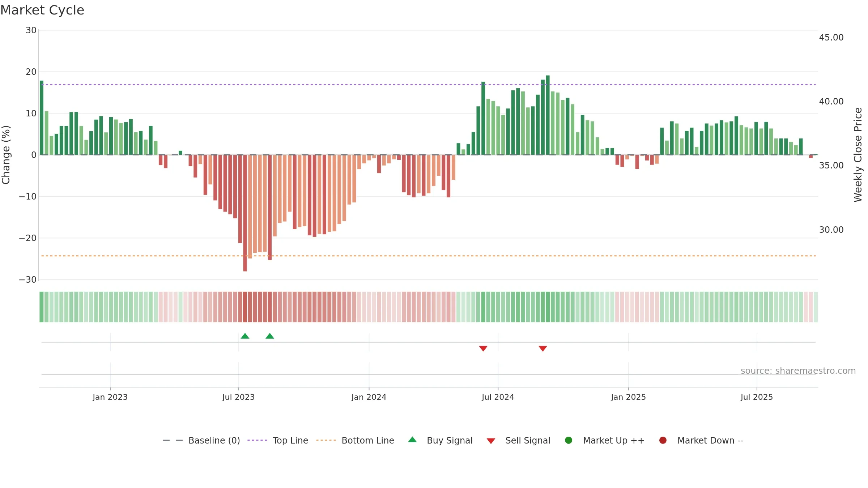Viewport: 868px width, 488px height.
Task: Click the −30 tick on Change axis
Action: [28, 279]
